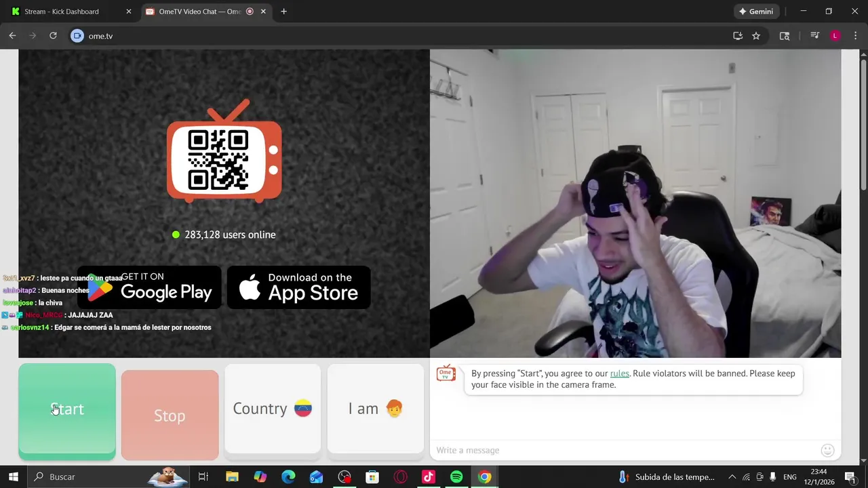Open Opera browser from the taskbar
This screenshot has height=488, width=868.
pyautogui.click(x=401, y=477)
